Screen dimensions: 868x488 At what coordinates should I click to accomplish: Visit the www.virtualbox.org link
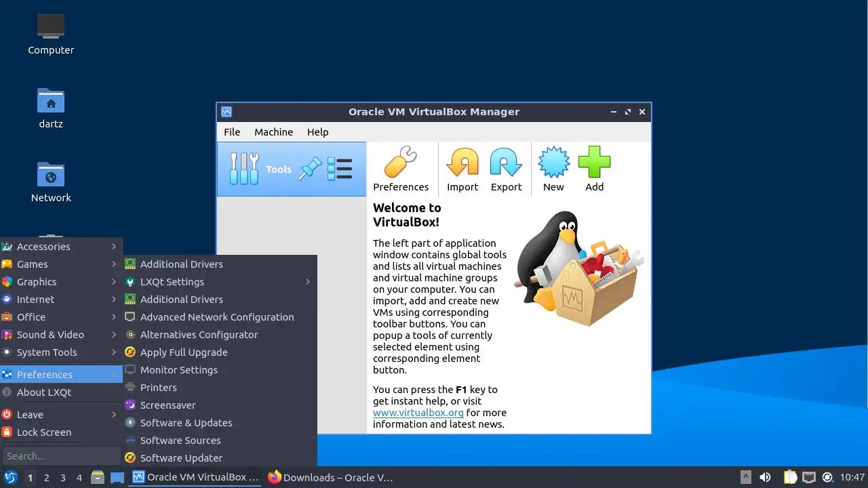pyautogui.click(x=418, y=413)
